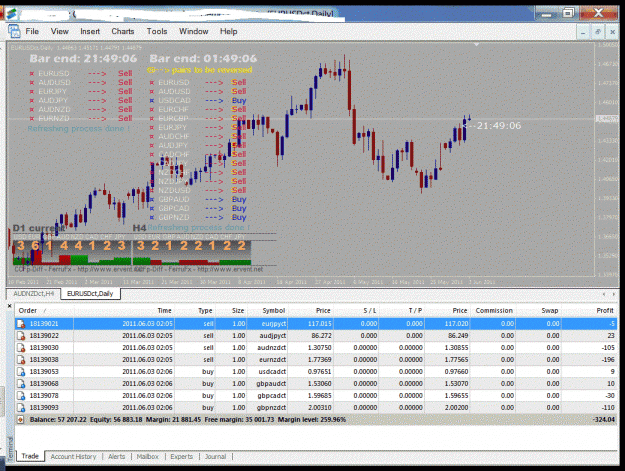Screen dimensions: 625x471
Task: Sort orders by Time column header
Action: (x=124, y=310)
